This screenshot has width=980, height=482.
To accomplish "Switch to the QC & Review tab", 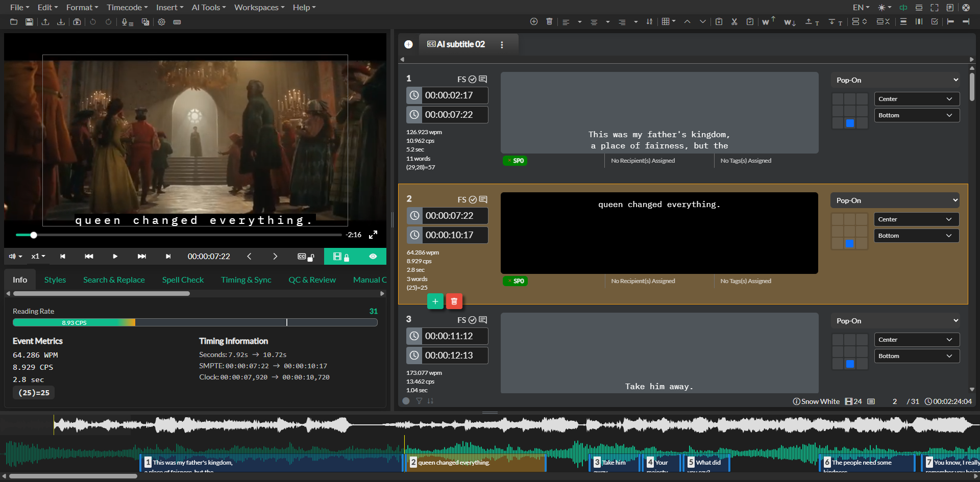I will (x=312, y=280).
